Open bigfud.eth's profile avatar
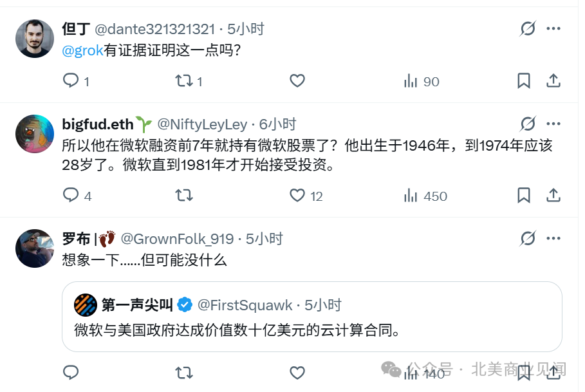 (34, 134)
